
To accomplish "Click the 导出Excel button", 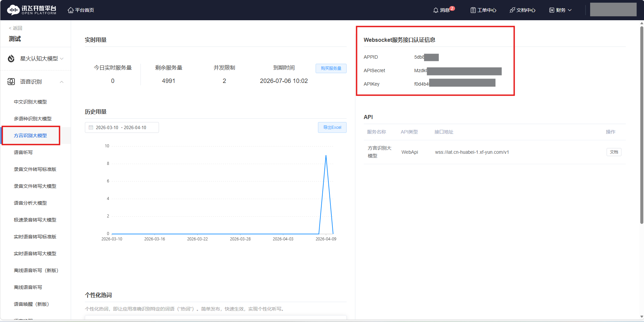I will [x=332, y=127].
